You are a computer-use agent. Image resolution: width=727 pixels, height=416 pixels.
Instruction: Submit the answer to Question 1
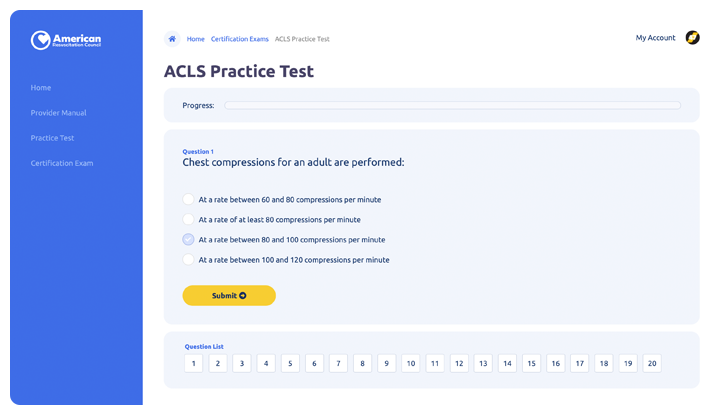[228, 295]
